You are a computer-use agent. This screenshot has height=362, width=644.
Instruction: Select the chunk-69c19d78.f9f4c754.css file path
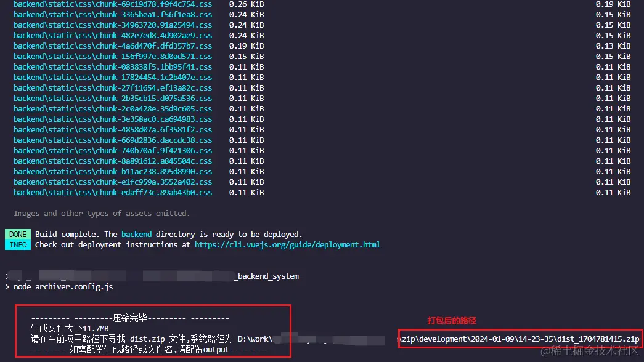(113, 4)
